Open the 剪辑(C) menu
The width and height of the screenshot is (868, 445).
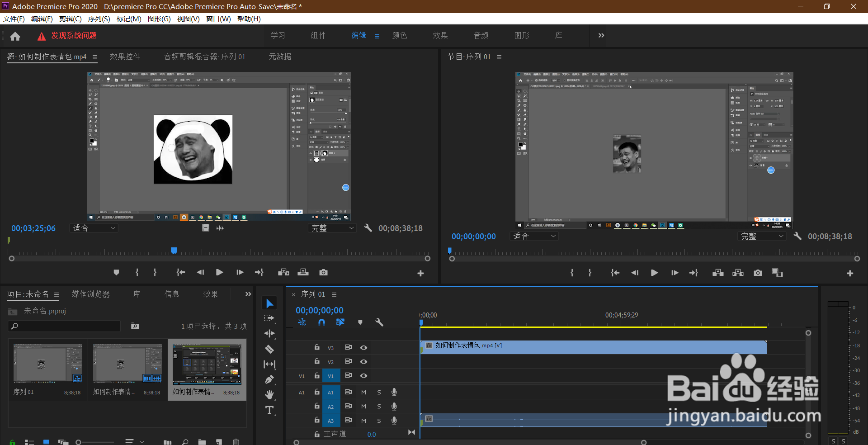pyautogui.click(x=70, y=19)
